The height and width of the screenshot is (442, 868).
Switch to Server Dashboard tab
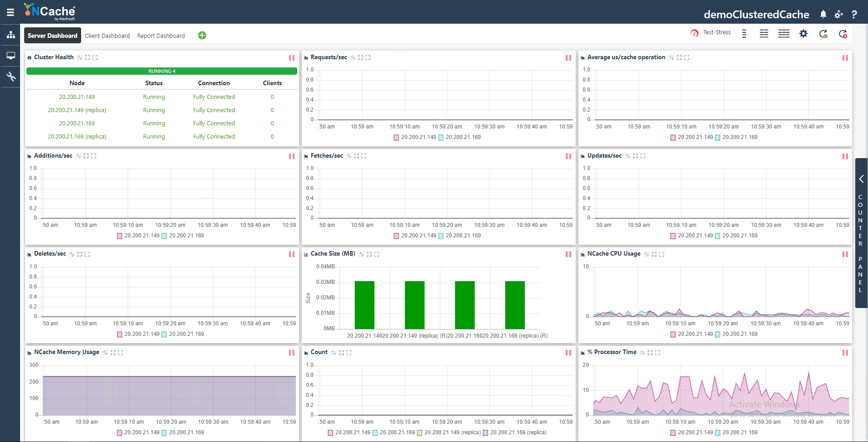pos(52,36)
